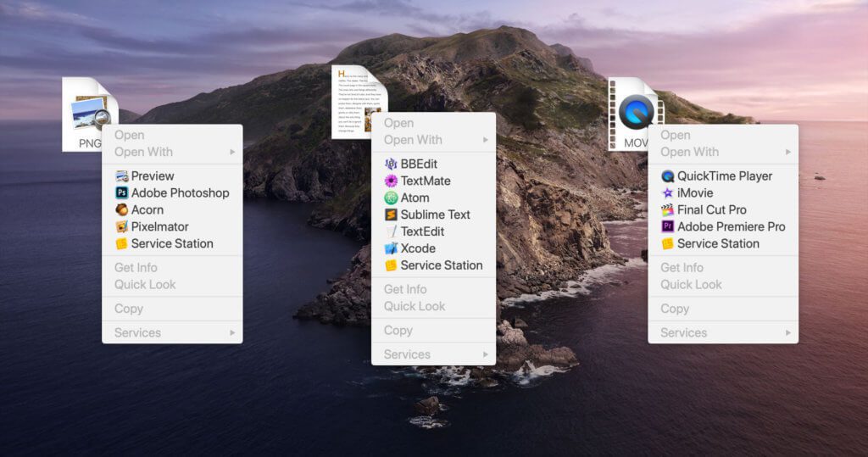868x457 pixels.
Task: Expand Open With arrow in text file menu
Action: [486, 140]
